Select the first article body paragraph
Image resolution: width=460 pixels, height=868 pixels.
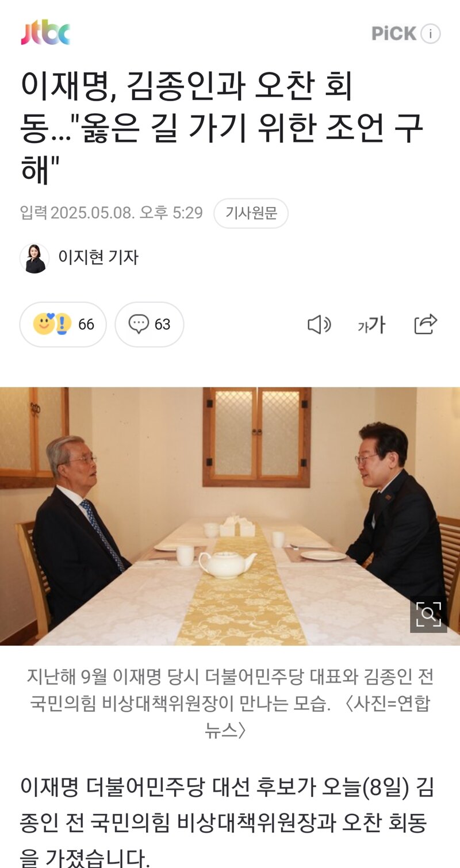227,823
